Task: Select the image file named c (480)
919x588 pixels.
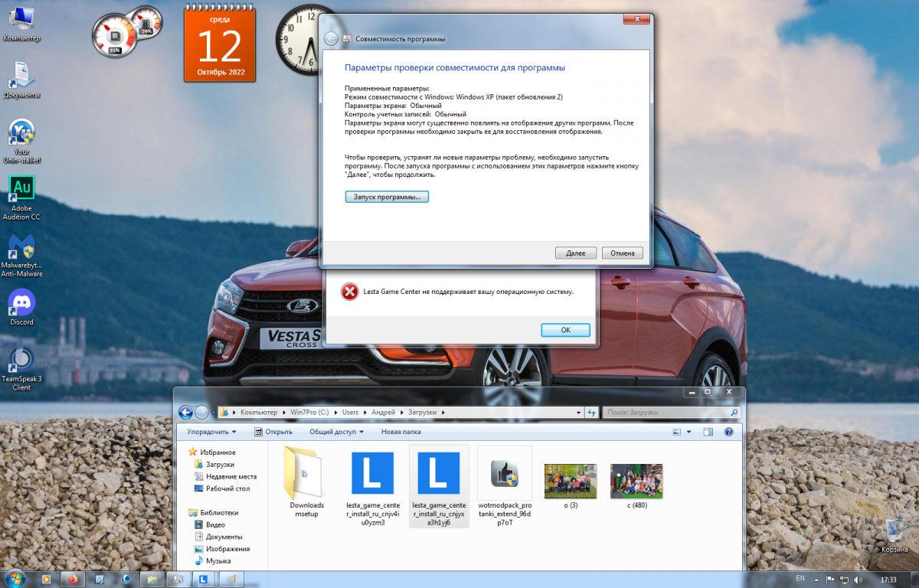Action: [x=636, y=486]
